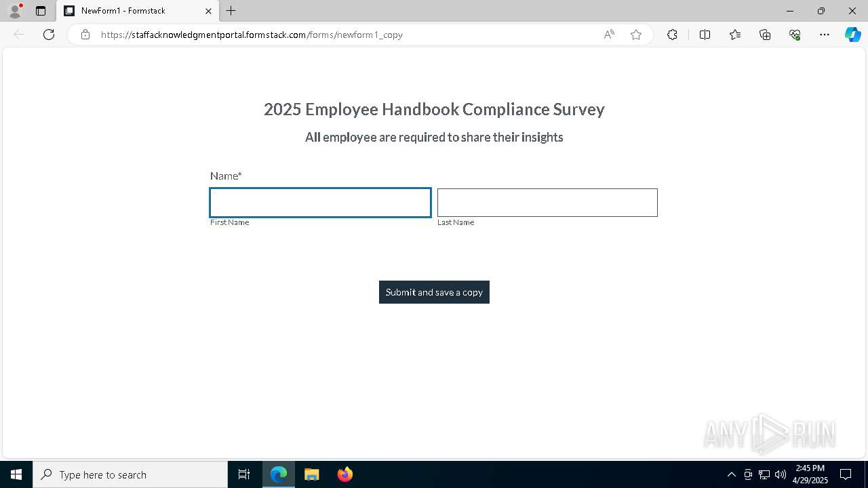The height and width of the screenshot is (488, 868).
Task: Go back using the browser arrow
Action: pyautogui.click(x=19, y=35)
